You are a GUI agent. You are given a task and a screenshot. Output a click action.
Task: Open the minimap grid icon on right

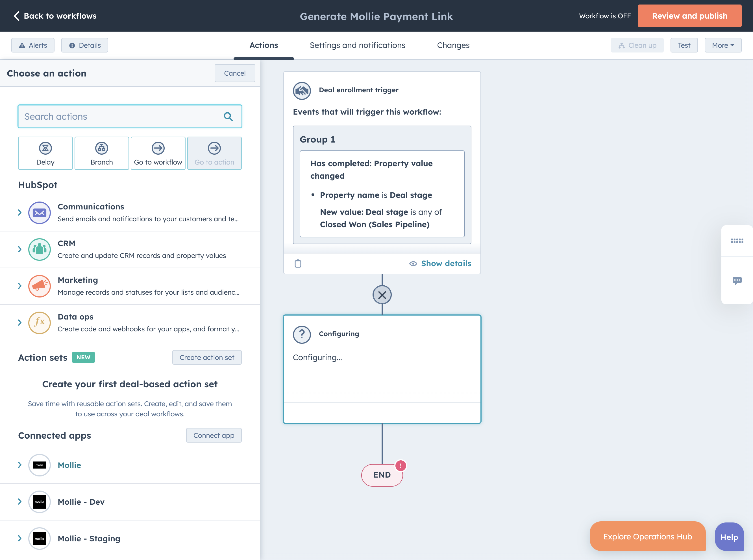737,241
